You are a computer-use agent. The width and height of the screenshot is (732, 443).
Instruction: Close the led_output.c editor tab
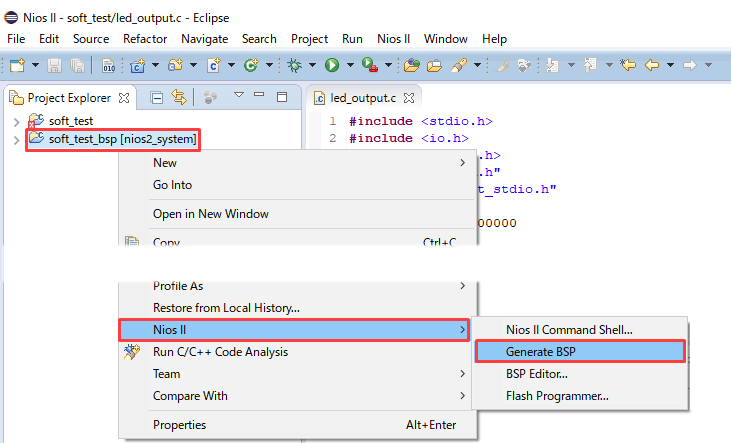[x=409, y=98]
